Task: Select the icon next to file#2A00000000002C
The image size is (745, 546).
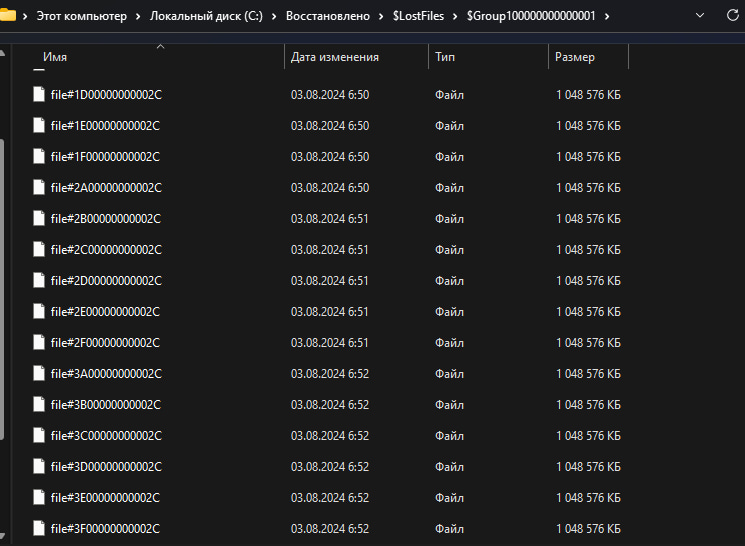Action: tap(39, 188)
